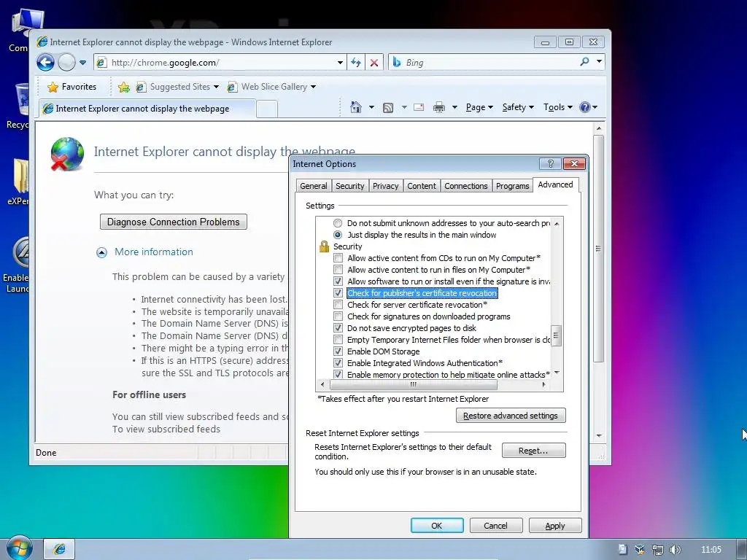Select 'Just display the results' radio button
747x560 pixels.
click(x=338, y=235)
